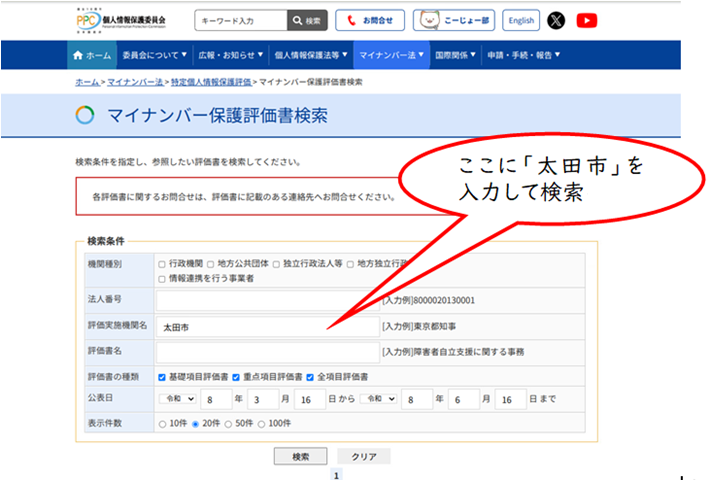
Task: Click the 評価実施機関名 field containing 太田市
Action: pyautogui.click(x=268, y=327)
